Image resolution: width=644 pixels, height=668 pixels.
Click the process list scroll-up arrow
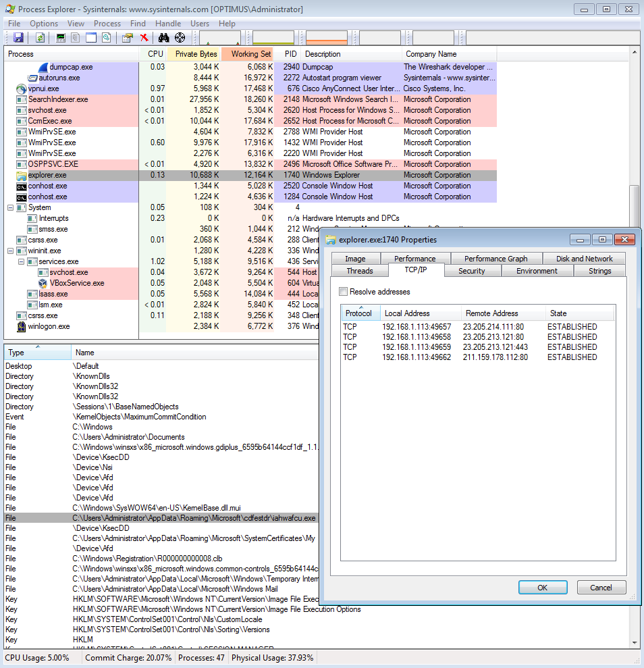point(635,52)
